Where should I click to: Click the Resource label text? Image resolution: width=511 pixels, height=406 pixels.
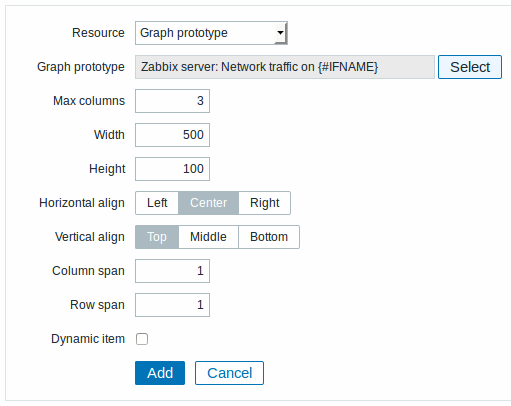pyautogui.click(x=98, y=33)
